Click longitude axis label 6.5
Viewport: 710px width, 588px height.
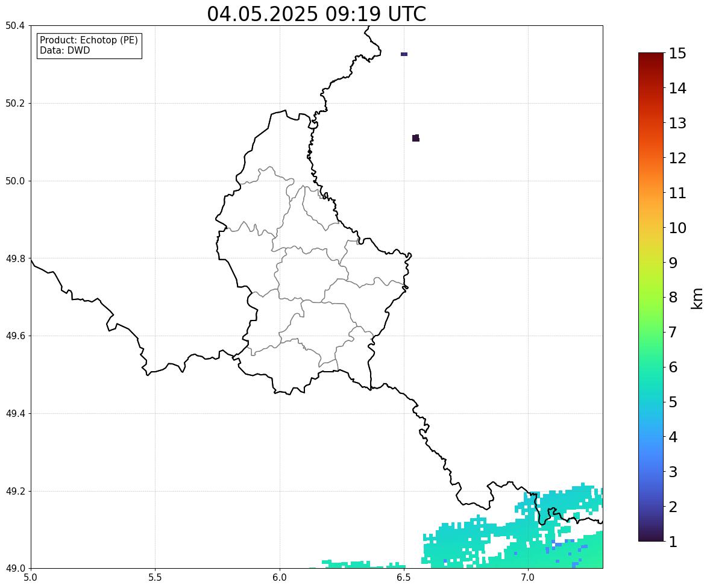[x=404, y=578]
